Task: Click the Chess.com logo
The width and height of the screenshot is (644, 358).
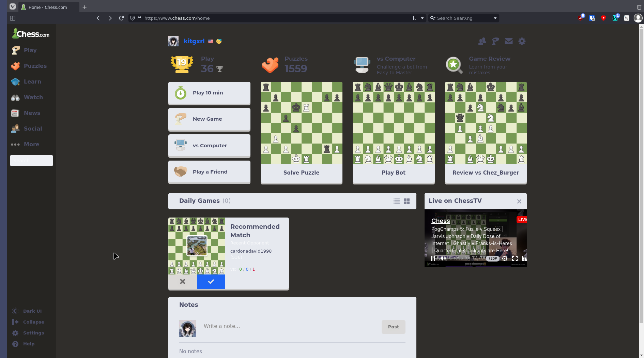Action: (x=30, y=33)
